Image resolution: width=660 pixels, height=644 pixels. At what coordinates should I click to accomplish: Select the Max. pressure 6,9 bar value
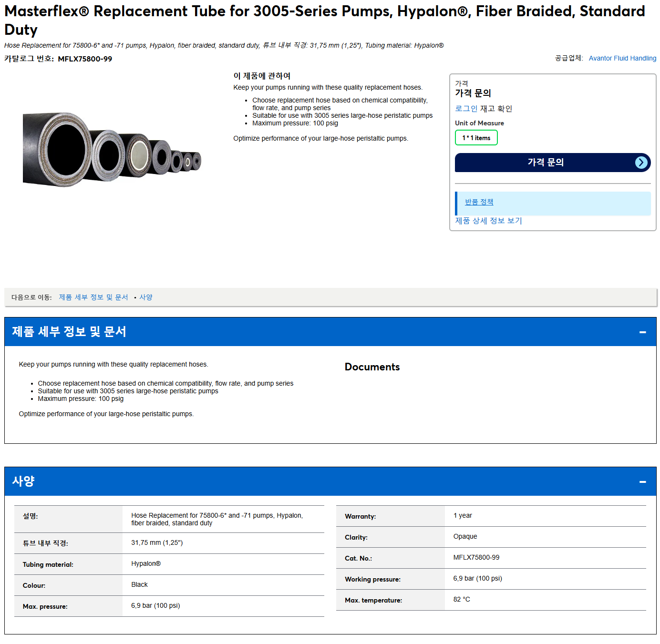(x=155, y=605)
